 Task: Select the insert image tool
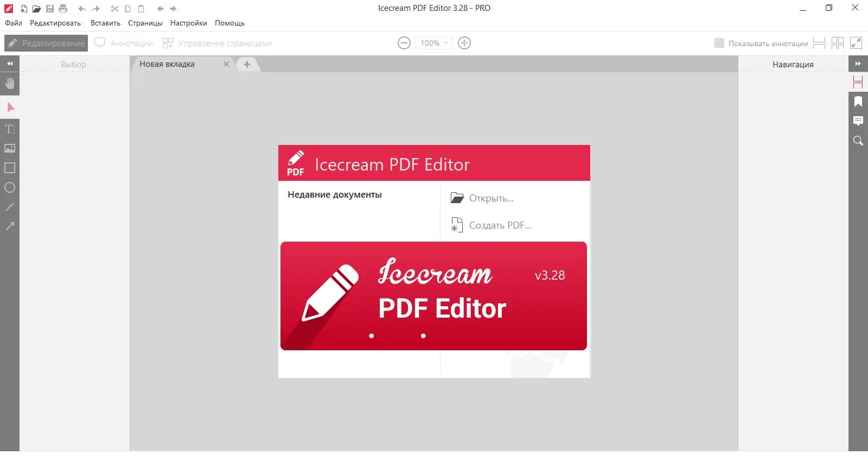click(x=10, y=148)
